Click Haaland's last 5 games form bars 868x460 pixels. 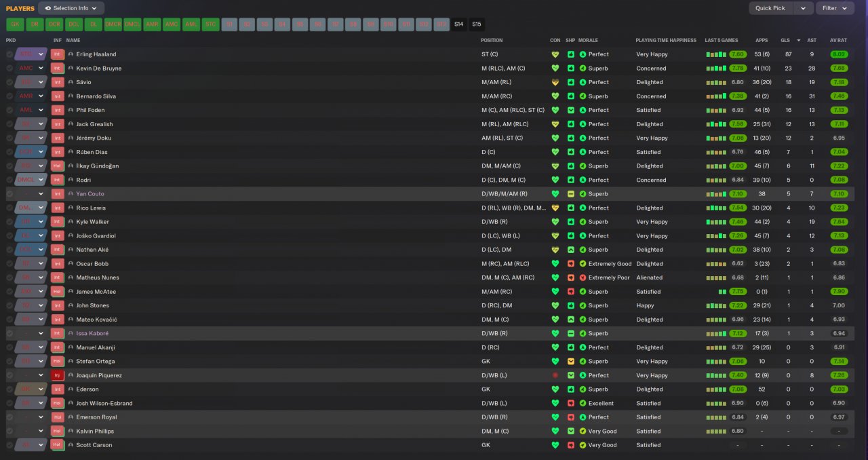pos(716,54)
